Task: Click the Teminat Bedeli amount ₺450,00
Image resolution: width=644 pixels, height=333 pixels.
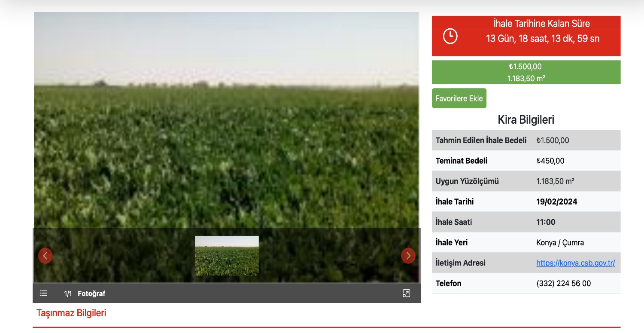Action: (550, 161)
